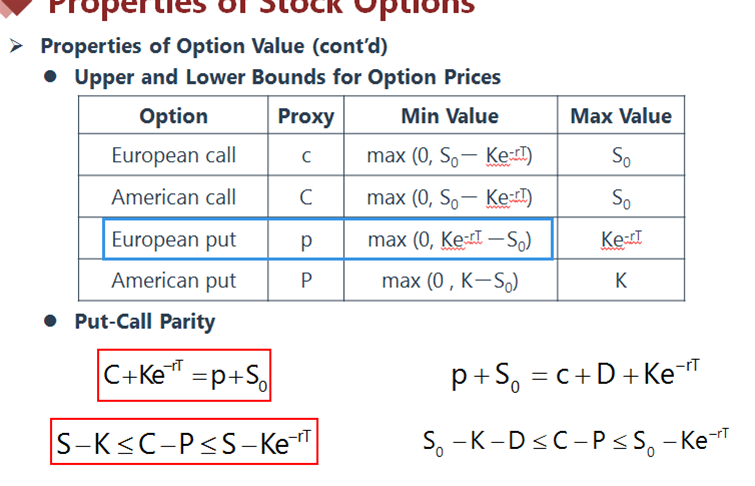The image size is (755, 486).
Task: Click the American call cell
Action: 173,197
